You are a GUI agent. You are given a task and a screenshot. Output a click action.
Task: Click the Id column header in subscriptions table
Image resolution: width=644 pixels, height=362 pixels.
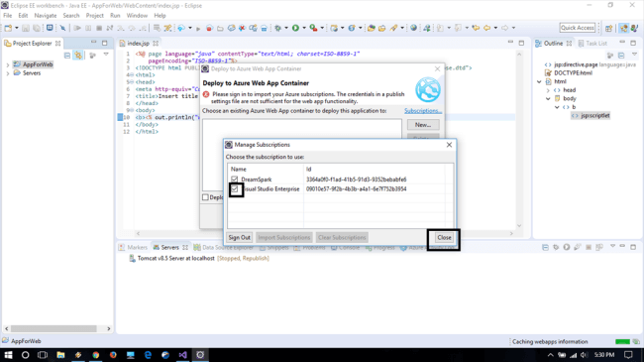[x=374, y=169]
